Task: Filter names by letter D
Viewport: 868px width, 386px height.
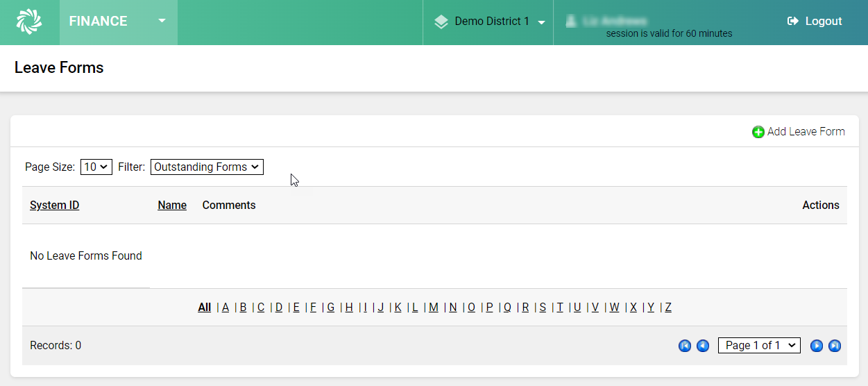Action: tap(279, 308)
